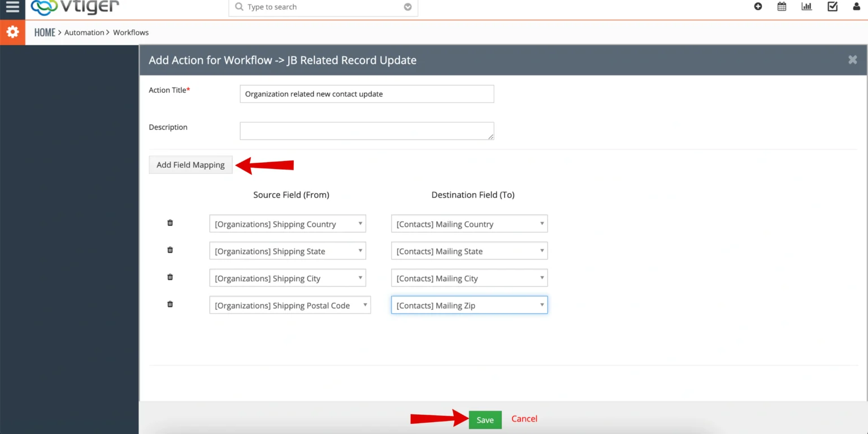Click inside the Description text box

(x=366, y=130)
